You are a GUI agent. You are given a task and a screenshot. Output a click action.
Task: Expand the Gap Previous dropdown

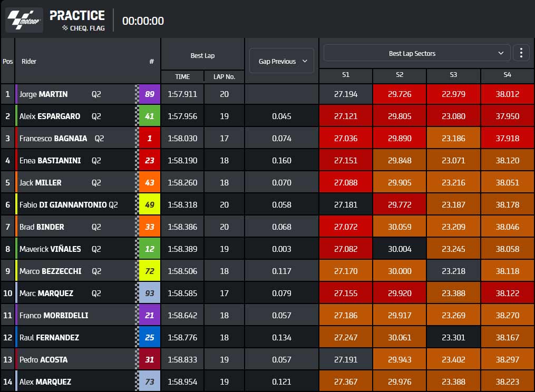(282, 61)
